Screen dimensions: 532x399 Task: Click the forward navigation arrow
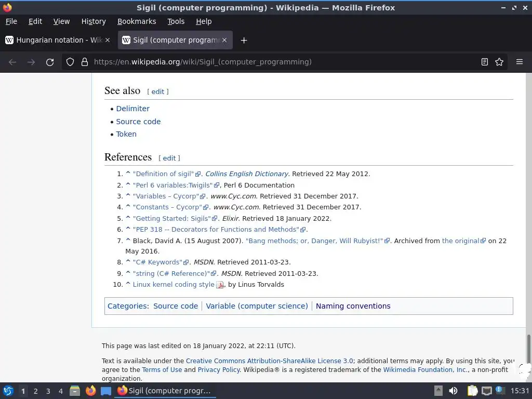pos(31,62)
